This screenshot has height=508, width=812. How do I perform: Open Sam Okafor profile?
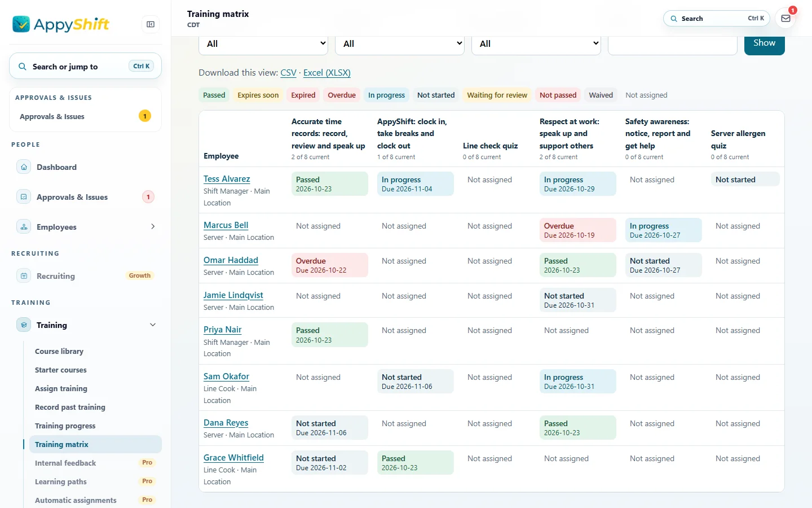(x=226, y=376)
